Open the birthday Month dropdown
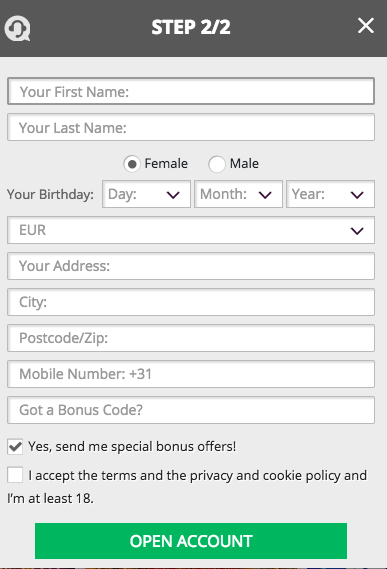The width and height of the screenshot is (387, 569). (238, 194)
